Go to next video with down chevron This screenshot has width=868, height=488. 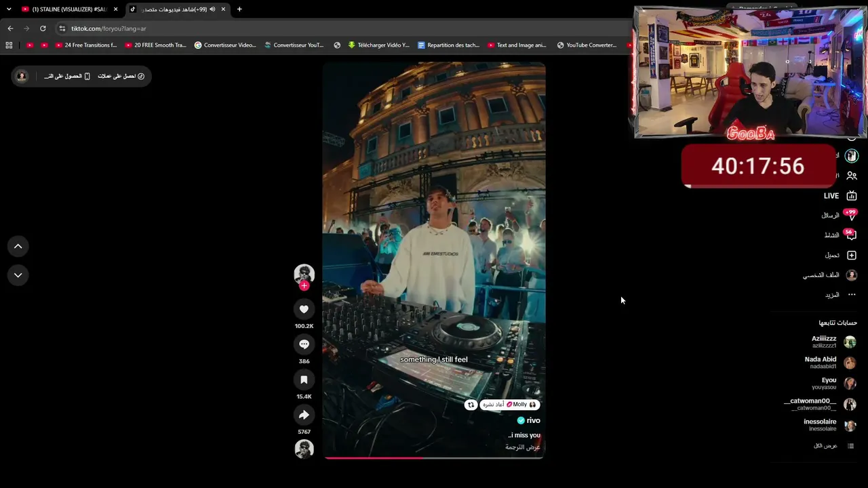point(18,275)
